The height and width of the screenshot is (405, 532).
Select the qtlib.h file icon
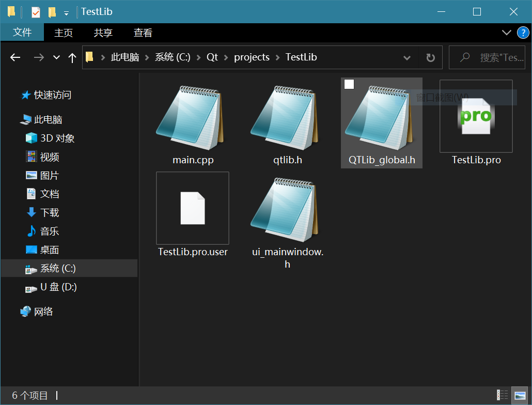tap(287, 118)
